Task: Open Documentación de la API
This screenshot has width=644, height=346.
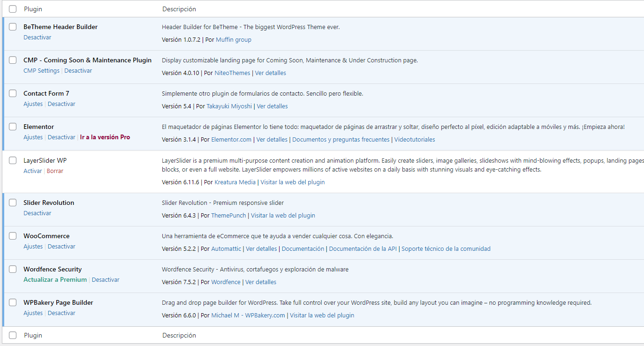Action: (x=363, y=249)
